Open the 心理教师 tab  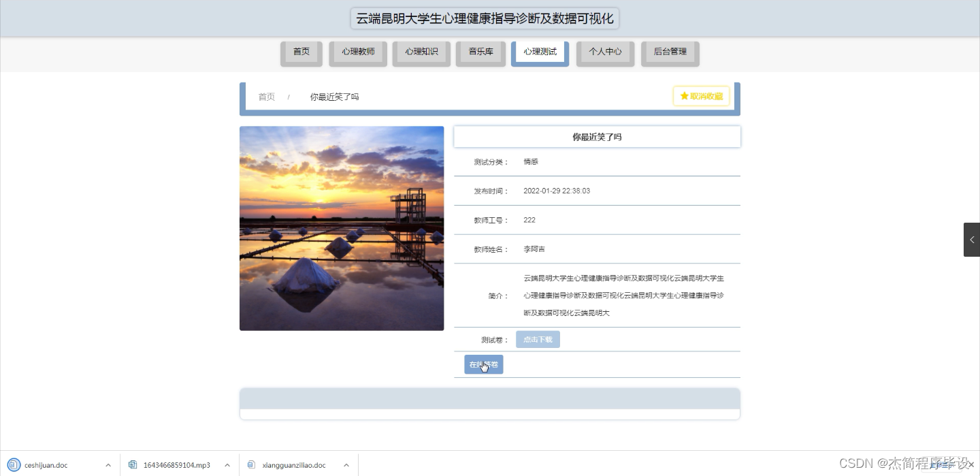358,50
